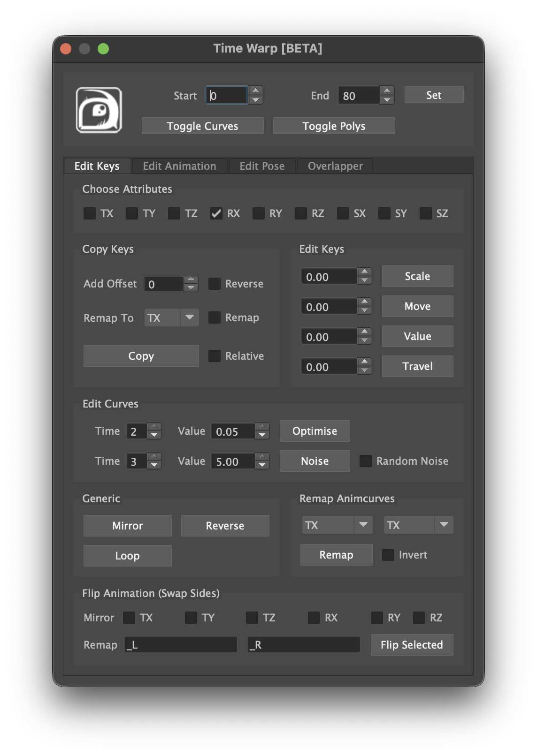Image resolution: width=537 pixels, height=756 pixels.
Task: Click the End frame stepper arrows
Action: [387, 95]
